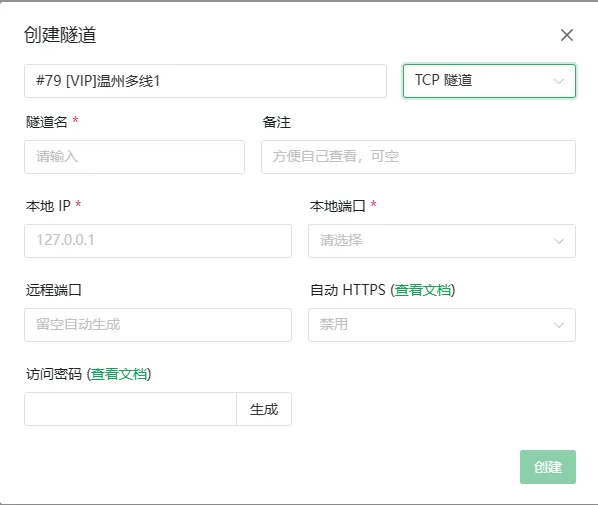Select the #79 [VIP]温州多线1 node field
Image resolution: width=598 pixels, height=505 pixels.
point(206,81)
